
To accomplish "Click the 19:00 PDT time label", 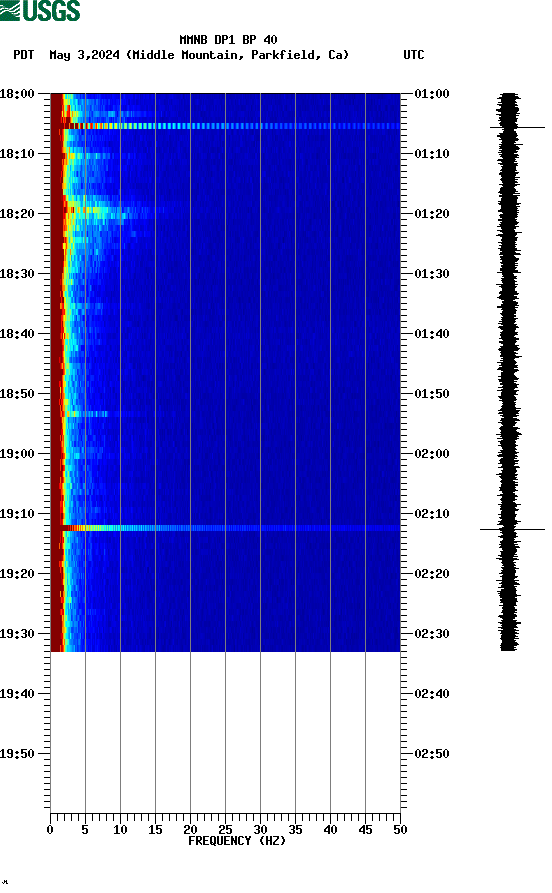I will (x=17, y=454).
